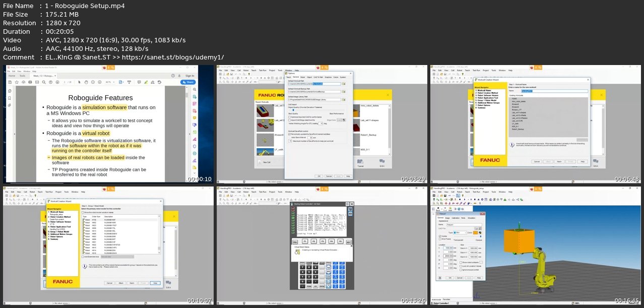Click browse icon beside Default Image Library Path

(344, 100)
